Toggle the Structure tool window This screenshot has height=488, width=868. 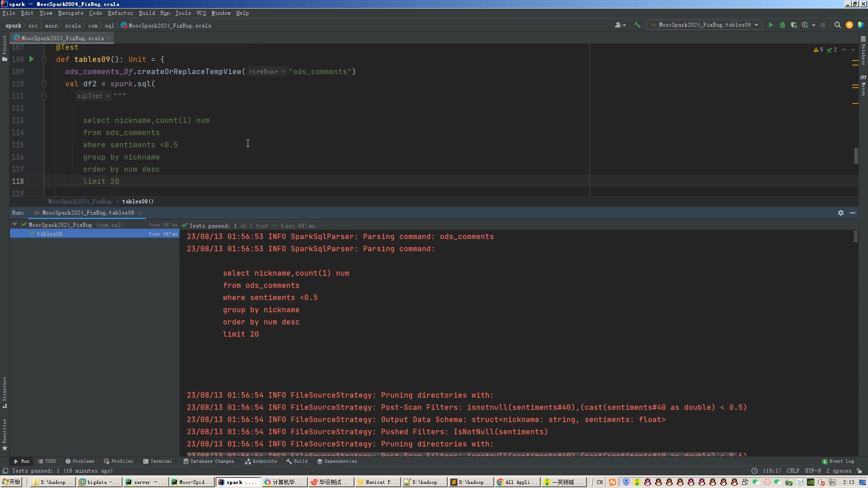pyautogui.click(x=5, y=391)
